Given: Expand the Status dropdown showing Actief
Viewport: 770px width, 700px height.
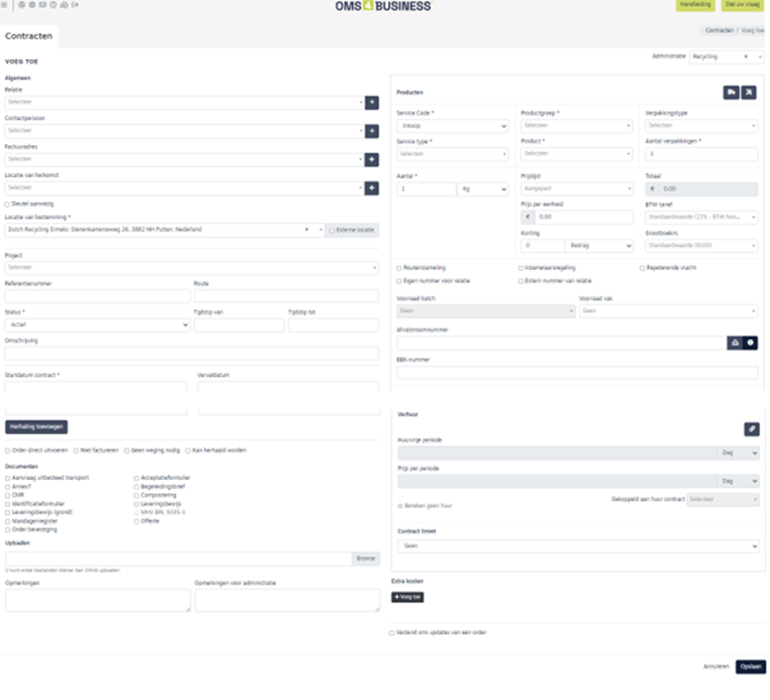Looking at the screenshot, I should (x=97, y=324).
